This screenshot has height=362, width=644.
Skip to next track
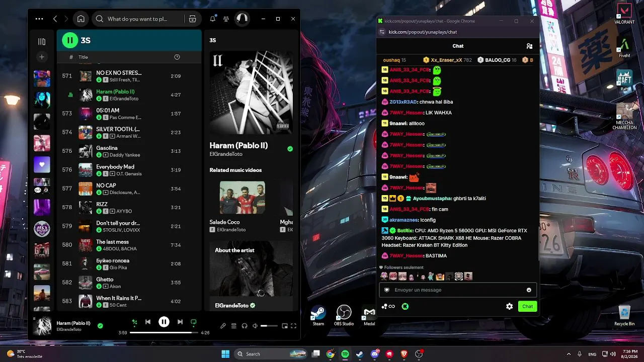[x=180, y=322]
